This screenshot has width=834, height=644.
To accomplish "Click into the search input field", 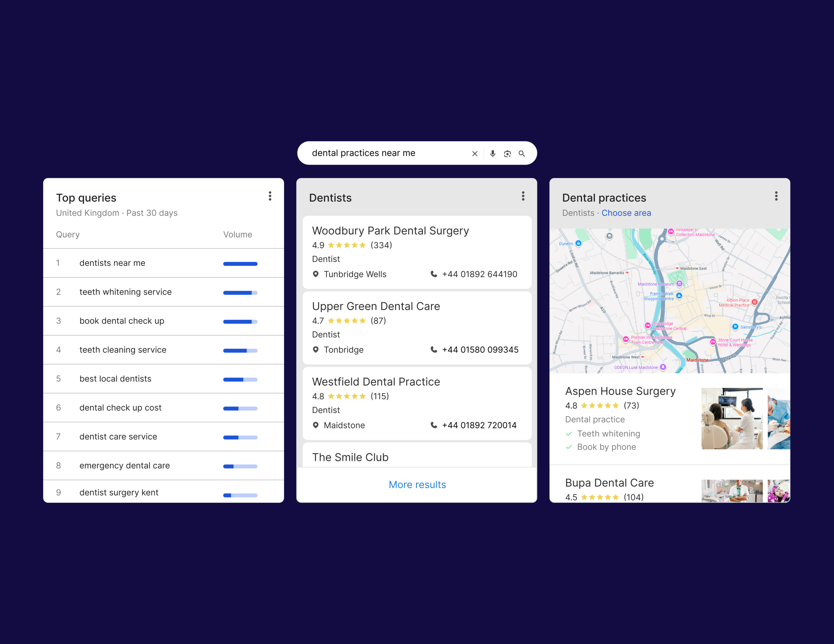I will (382, 153).
